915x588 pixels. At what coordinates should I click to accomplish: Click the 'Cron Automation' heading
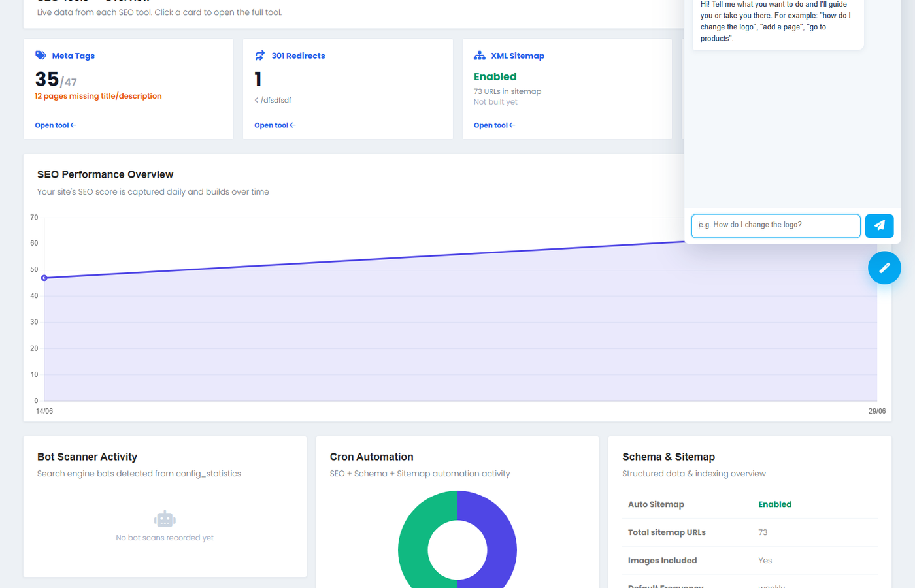(371, 457)
